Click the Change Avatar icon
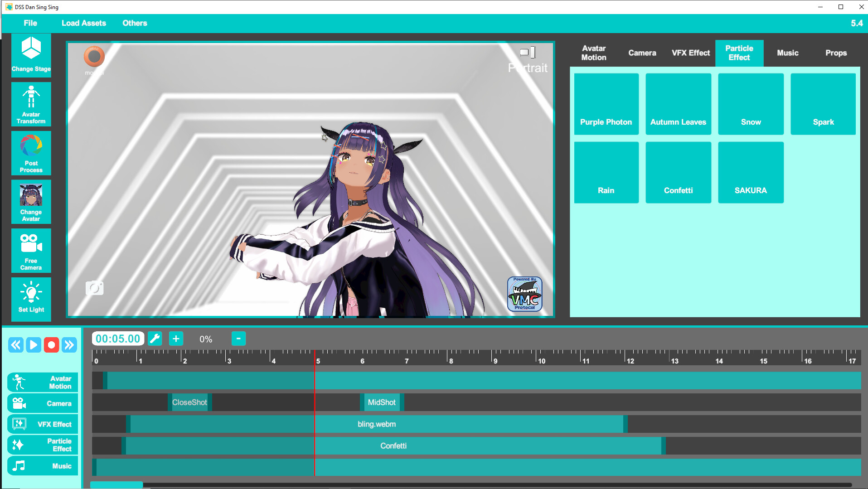Viewport: 868px width, 489px height. [31, 202]
